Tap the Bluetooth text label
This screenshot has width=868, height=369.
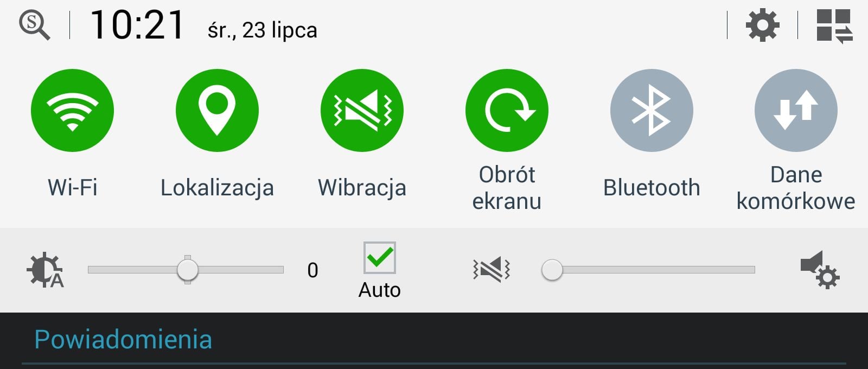652,188
